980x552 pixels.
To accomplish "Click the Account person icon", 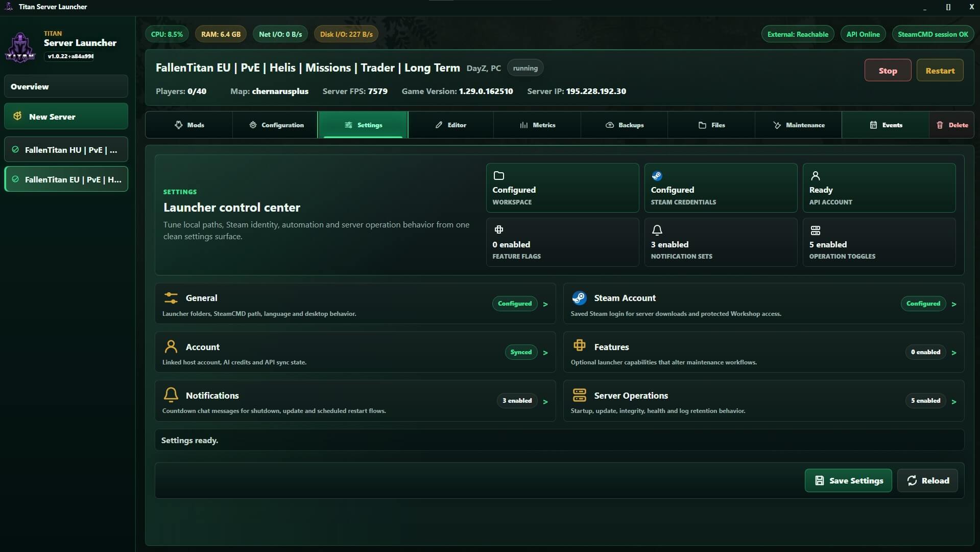I will click(171, 347).
